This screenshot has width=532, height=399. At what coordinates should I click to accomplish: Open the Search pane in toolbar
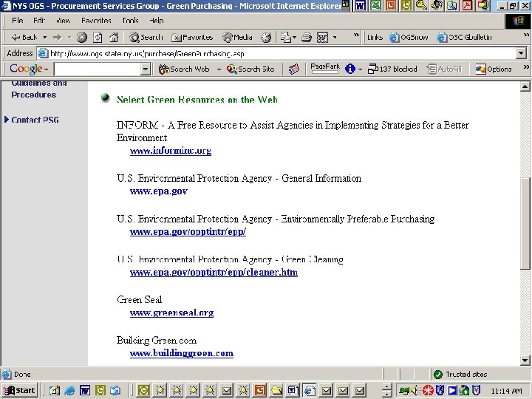(x=146, y=37)
